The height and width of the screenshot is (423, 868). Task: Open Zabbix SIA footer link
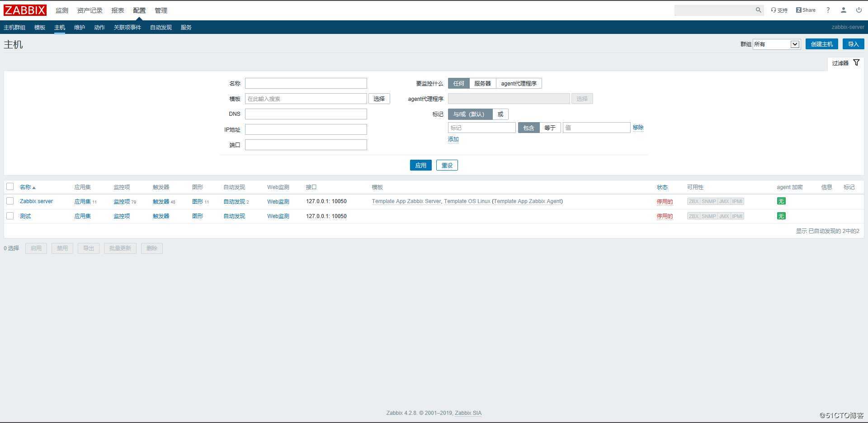pyautogui.click(x=468, y=413)
